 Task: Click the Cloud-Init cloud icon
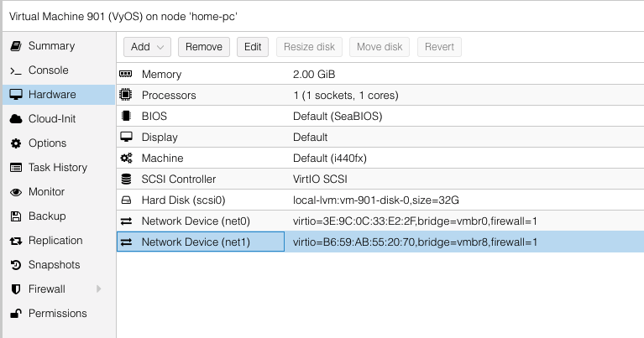click(15, 119)
